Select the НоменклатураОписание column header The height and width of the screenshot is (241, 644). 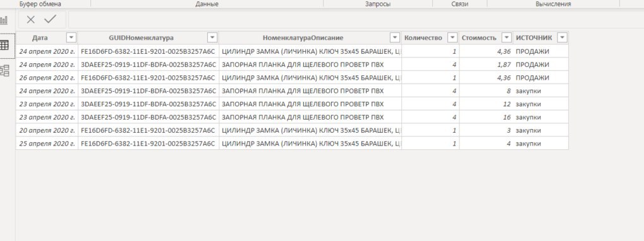pyautogui.click(x=303, y=38)
